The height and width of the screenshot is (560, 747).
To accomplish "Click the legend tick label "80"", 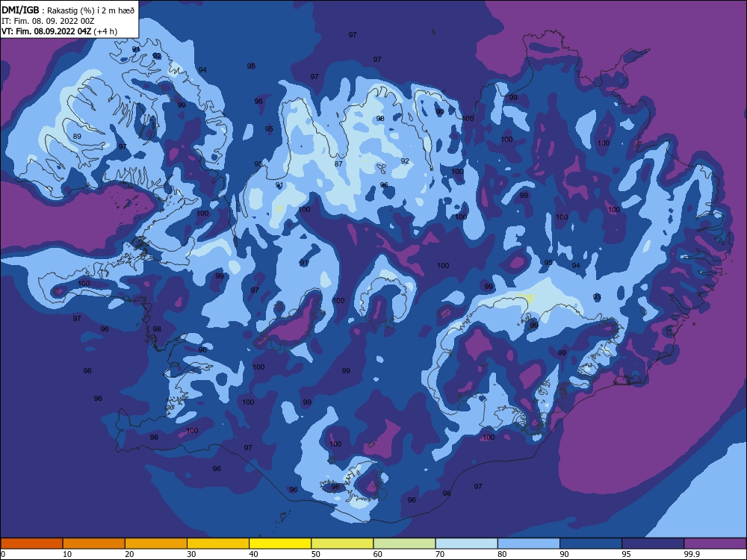I will coord(502,554).
